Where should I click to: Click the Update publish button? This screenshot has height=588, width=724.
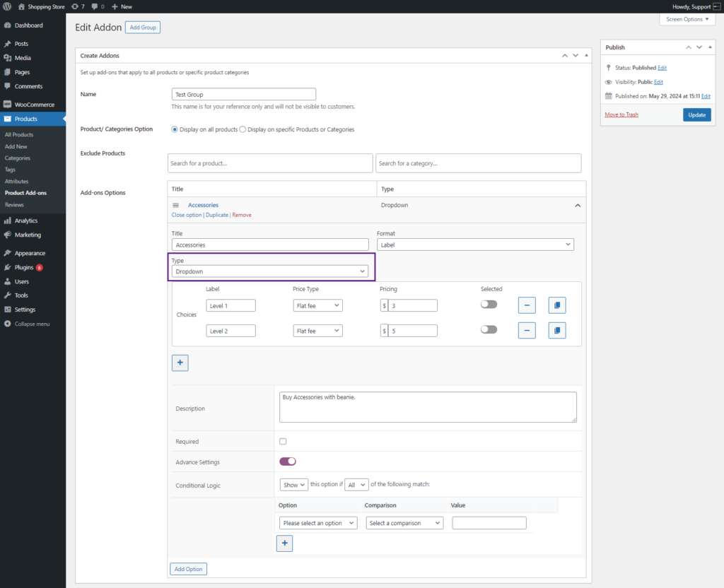click(x=696, y=115)
